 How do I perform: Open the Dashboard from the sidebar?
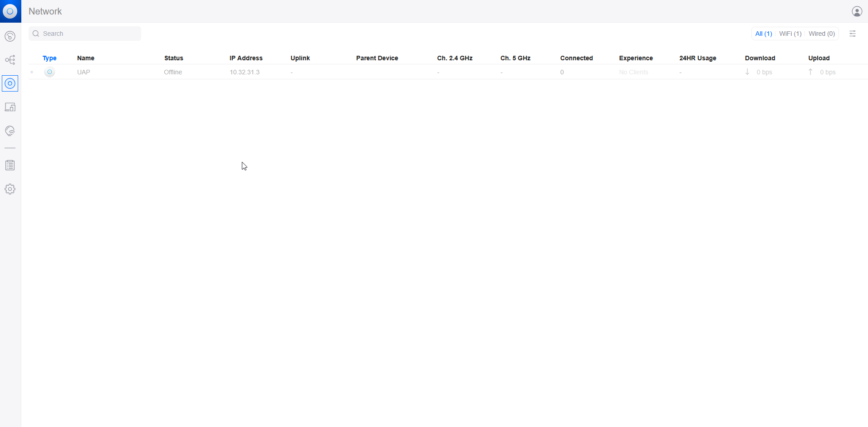tap(10, 36)
